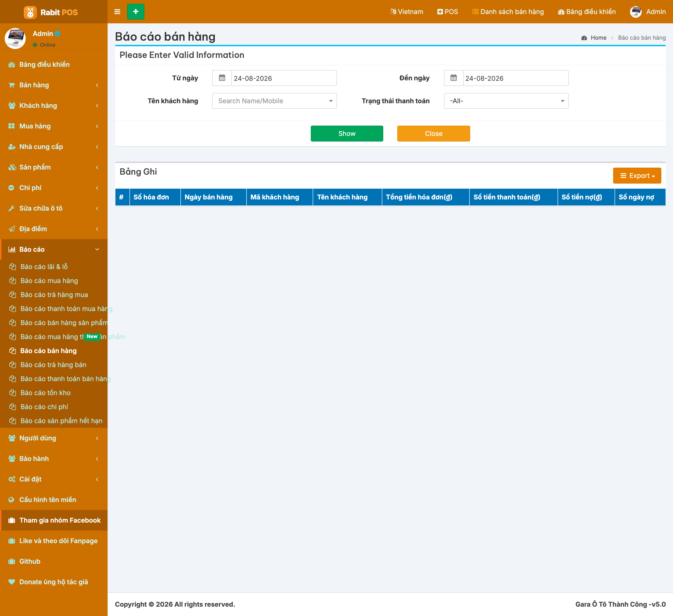Image resolution: width=673 pixels, height=616 pixels.
Task: Click the Home breadcrumb link
Action: 598,38
